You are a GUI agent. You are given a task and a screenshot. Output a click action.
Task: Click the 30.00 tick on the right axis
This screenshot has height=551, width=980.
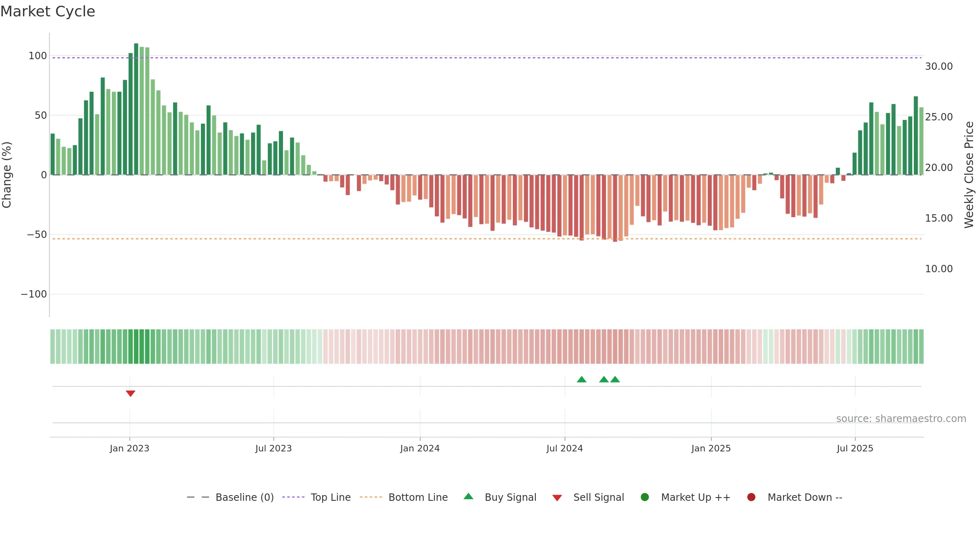(939, 67)
